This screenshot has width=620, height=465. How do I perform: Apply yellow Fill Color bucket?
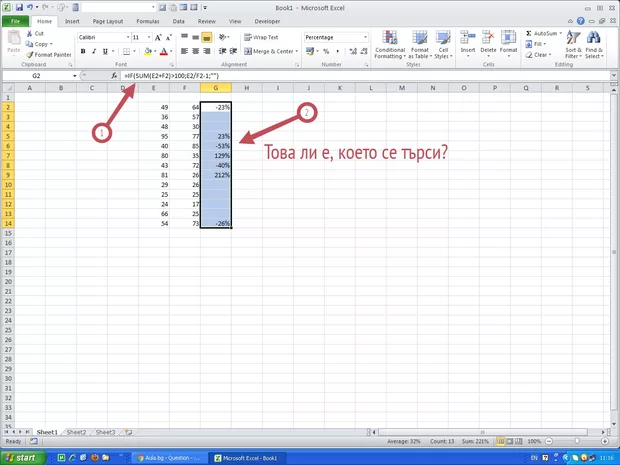[148, 51]
